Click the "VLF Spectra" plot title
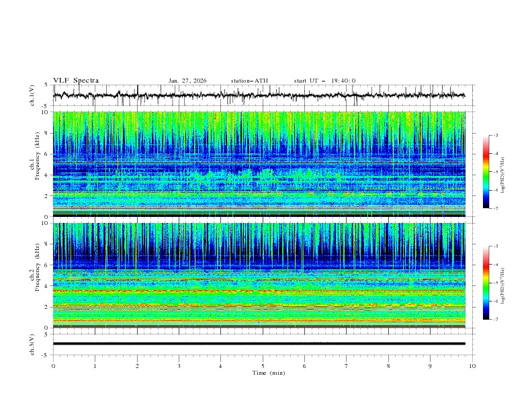Viewport: 532px width, 411px height. tap(76, 81)
